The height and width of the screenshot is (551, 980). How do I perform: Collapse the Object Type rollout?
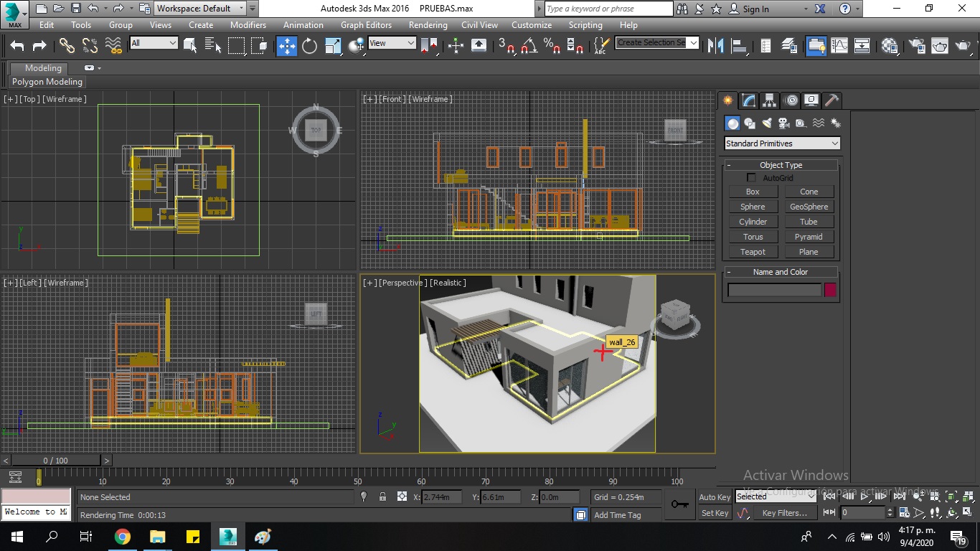[x=781, y=165]
